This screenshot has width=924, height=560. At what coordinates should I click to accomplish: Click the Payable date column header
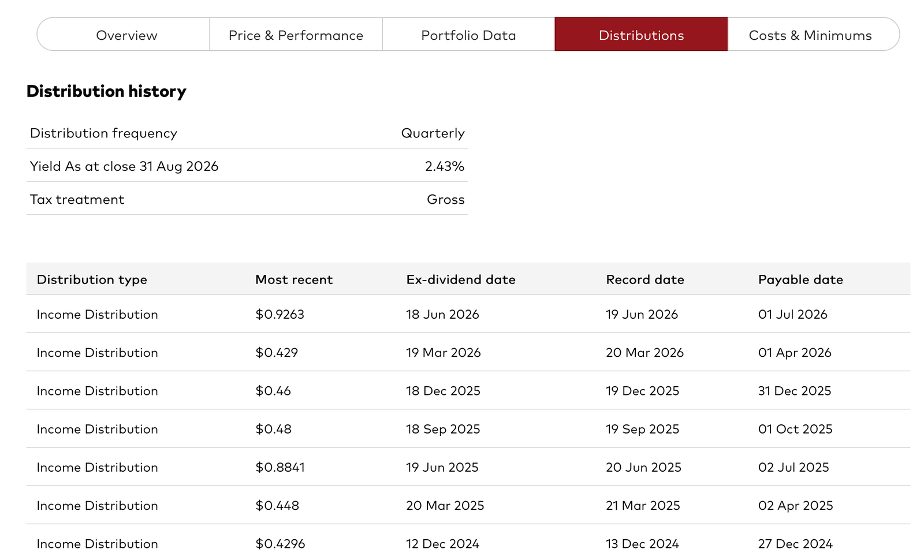pyautogui.click(x=800, y=279)
